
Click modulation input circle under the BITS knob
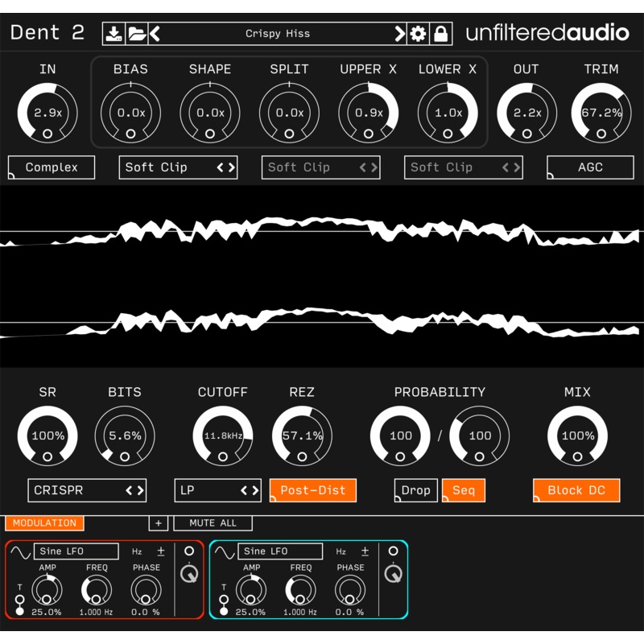point(125,456)
